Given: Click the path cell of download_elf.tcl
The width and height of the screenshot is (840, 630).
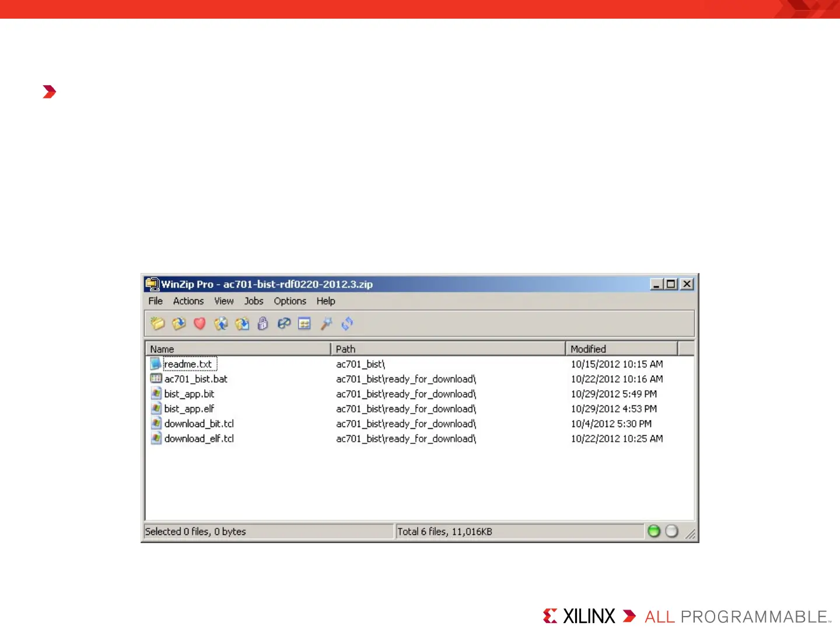Looking at the screenshot, I should (x=406, y=438).
